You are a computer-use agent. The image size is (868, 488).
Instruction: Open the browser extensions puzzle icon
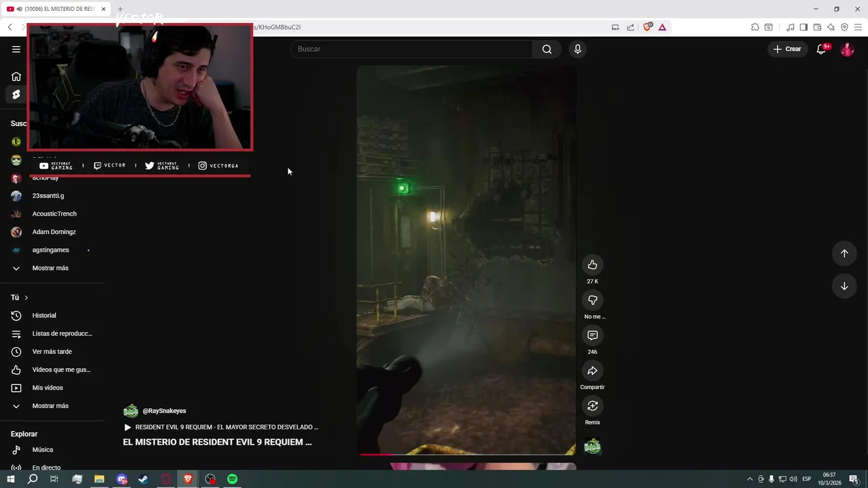(x=755, y=27)
